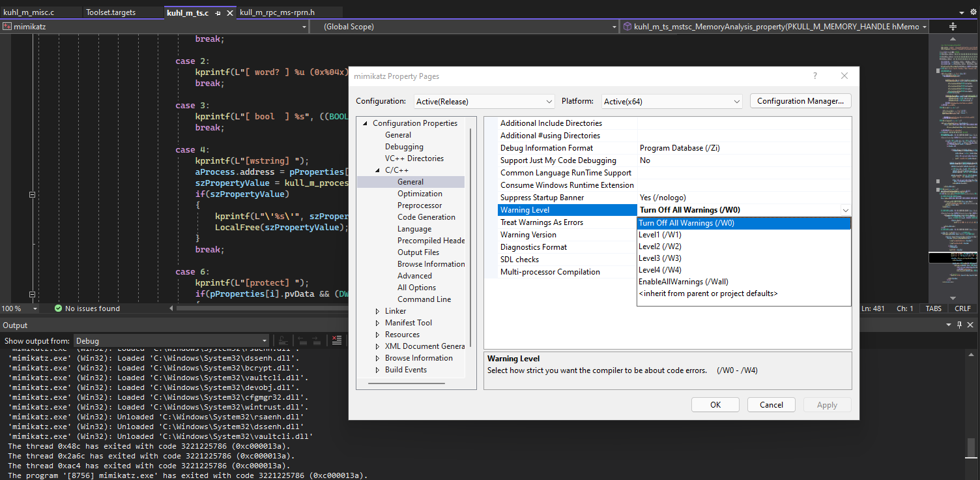Open the member function navigation dropdown
This screenshot has height=480, width=980.
tap(924, 27)
